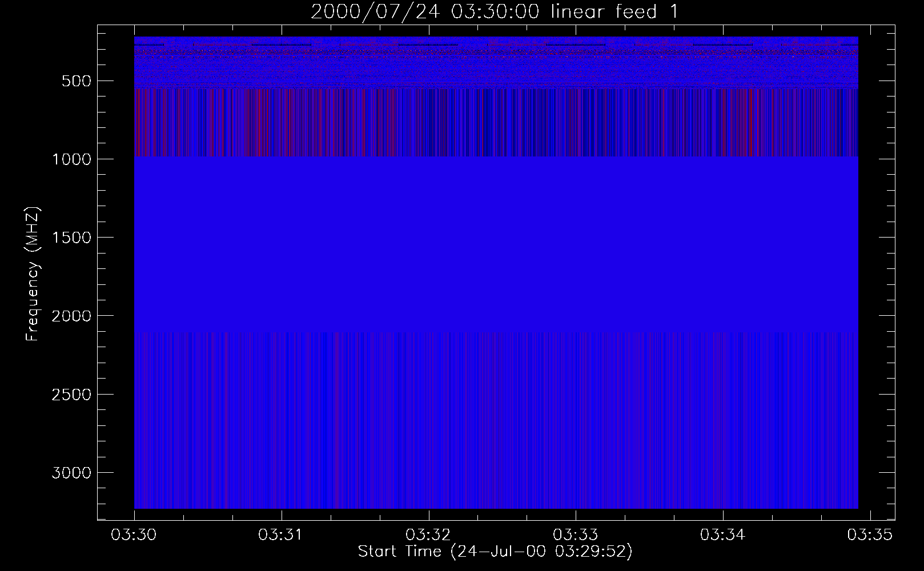
Task: Select the 1500 frequency tick label
Action: click(x=71, y=238)
